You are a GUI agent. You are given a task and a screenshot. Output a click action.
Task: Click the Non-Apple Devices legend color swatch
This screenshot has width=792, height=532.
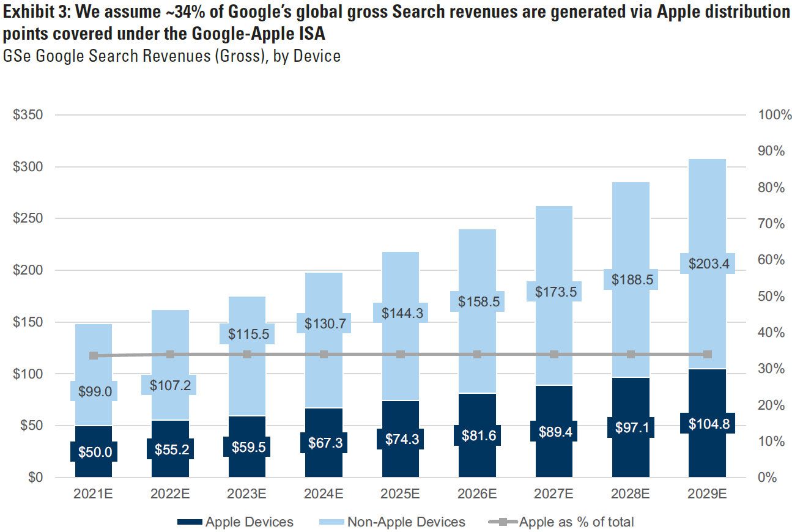(331, 522)
